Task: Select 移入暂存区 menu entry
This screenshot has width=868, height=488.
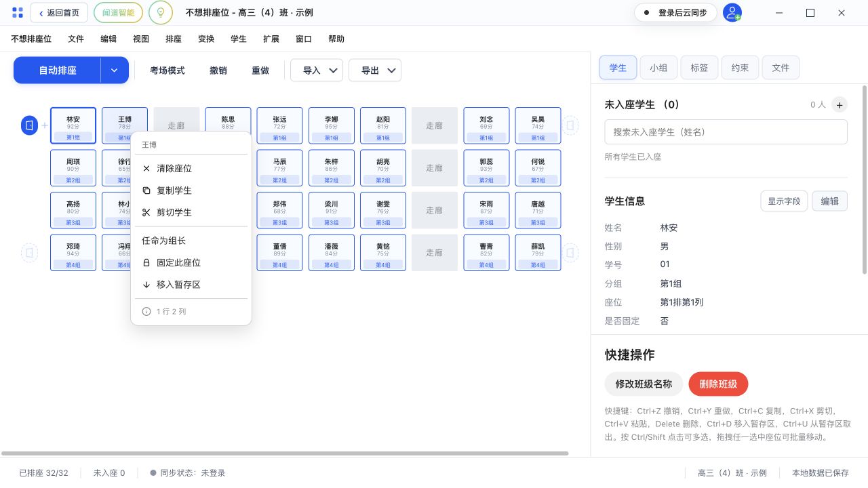Action: (x=191, y=285)
